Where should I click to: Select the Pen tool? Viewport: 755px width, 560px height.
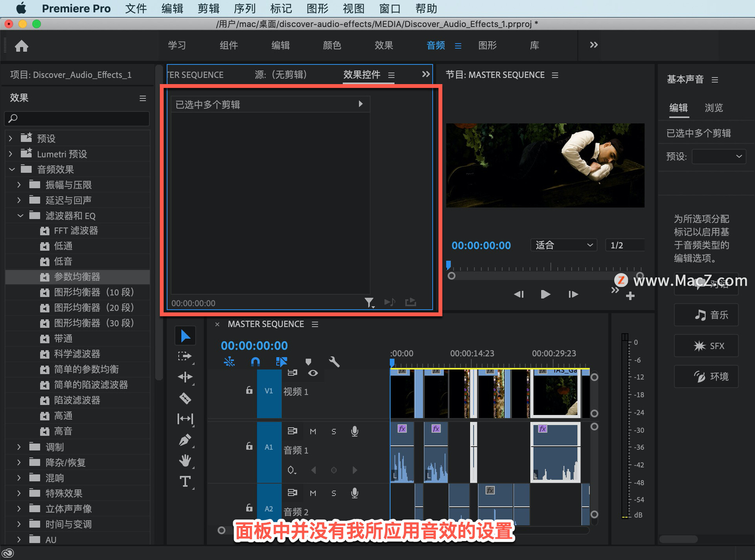point(185,440)
